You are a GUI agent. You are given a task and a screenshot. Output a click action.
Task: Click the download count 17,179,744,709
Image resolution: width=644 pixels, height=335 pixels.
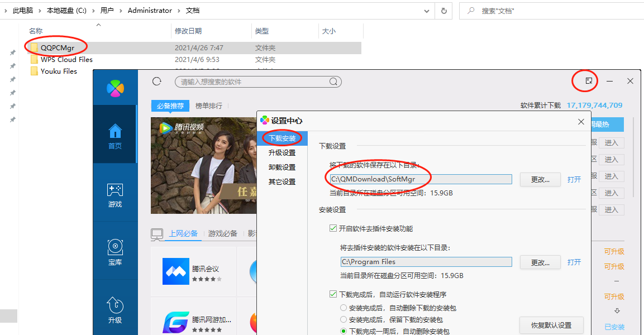pyautogui.click(x=595, y=105)
